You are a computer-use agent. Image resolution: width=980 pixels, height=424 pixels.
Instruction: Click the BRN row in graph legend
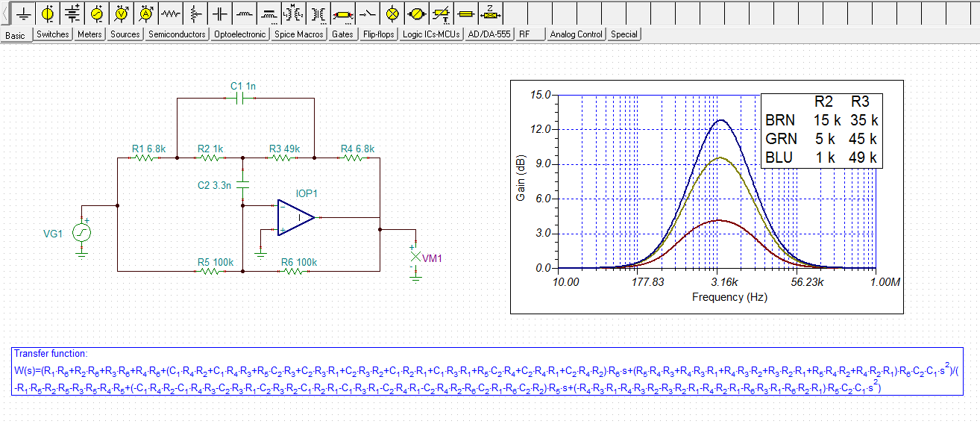pos(821,120)
